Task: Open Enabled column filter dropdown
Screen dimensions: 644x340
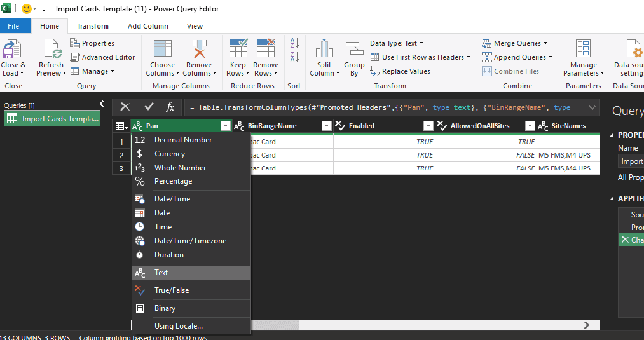Action: [428, 126]
